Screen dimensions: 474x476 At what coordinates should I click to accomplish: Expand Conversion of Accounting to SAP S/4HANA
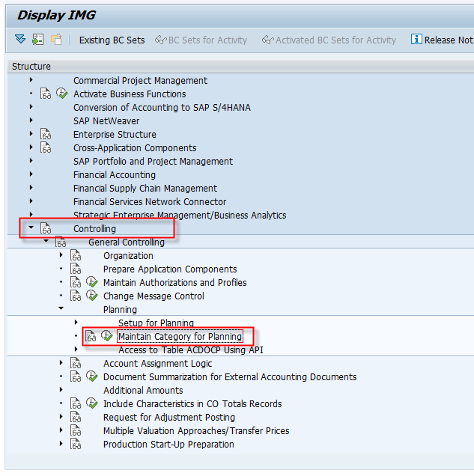coord(31,107)
